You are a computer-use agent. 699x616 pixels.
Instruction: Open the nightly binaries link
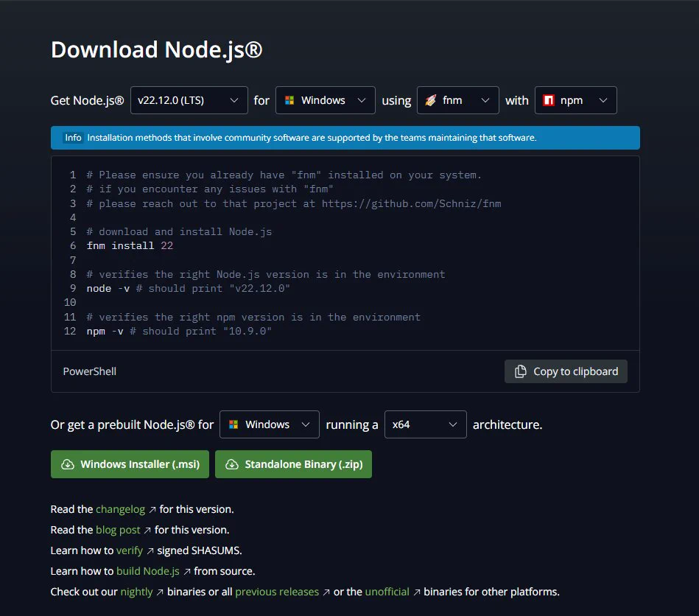pyautogui.click(x=136, y=592)
